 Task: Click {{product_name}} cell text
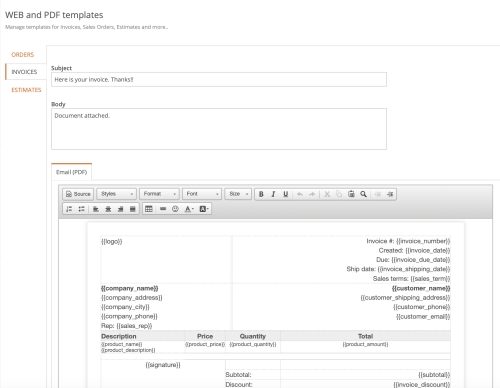click(x=122, y=344)
